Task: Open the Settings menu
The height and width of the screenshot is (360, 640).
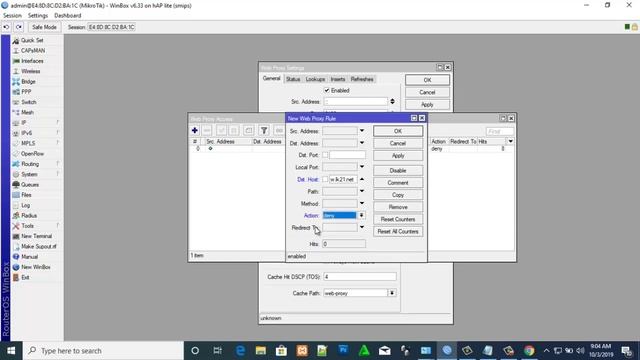Action: [x=38, y=16]
